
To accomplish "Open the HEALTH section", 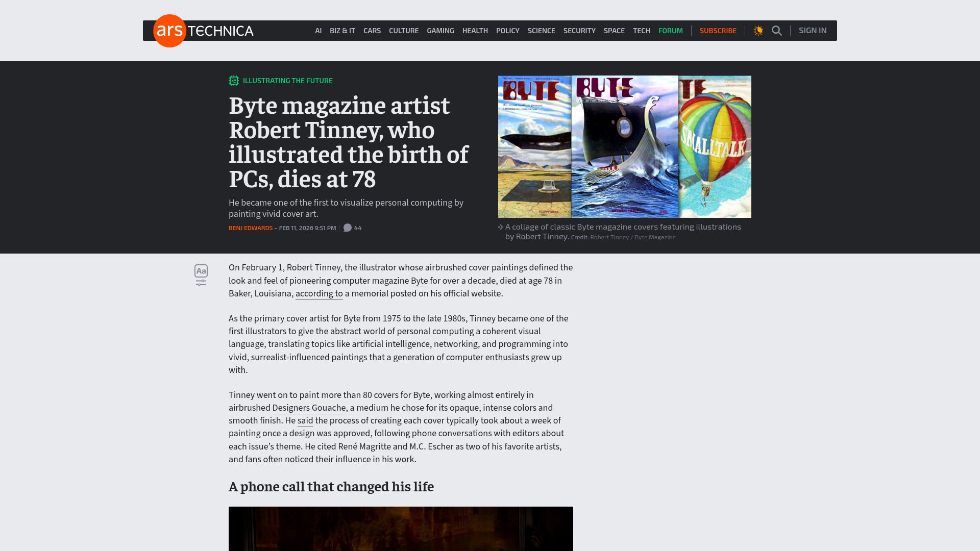I will 475,31.
